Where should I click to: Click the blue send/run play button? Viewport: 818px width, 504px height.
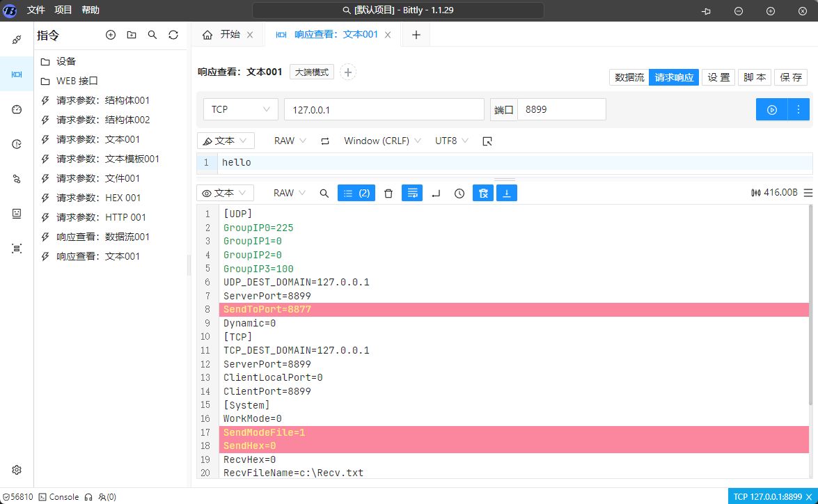771,109
